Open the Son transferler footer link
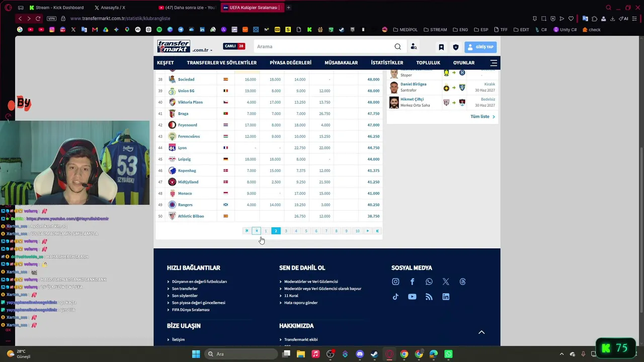This screenshot has width=644, height=362. click(185, 289)
